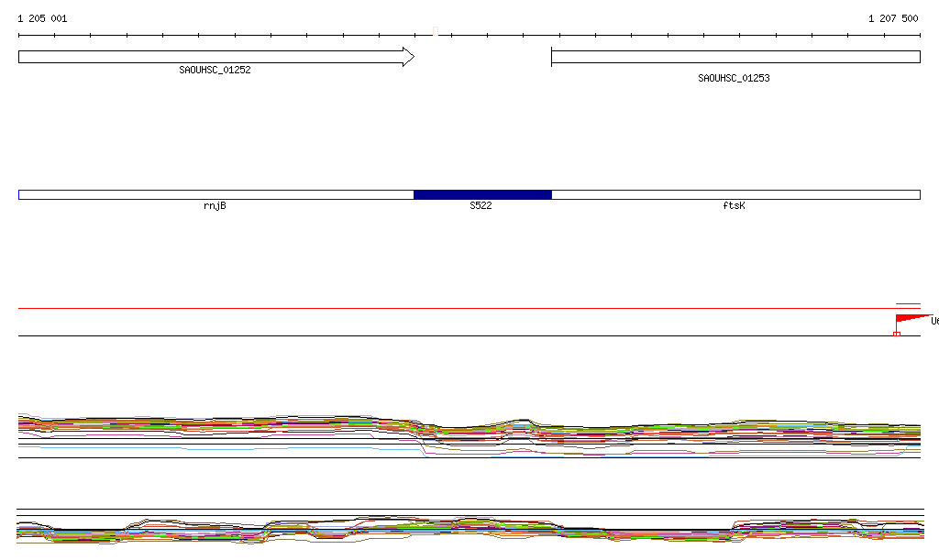Click the SAOUHSC_01253 gene box
The height and width of the screenshot is (560, 939).
[x=735, y=57]
